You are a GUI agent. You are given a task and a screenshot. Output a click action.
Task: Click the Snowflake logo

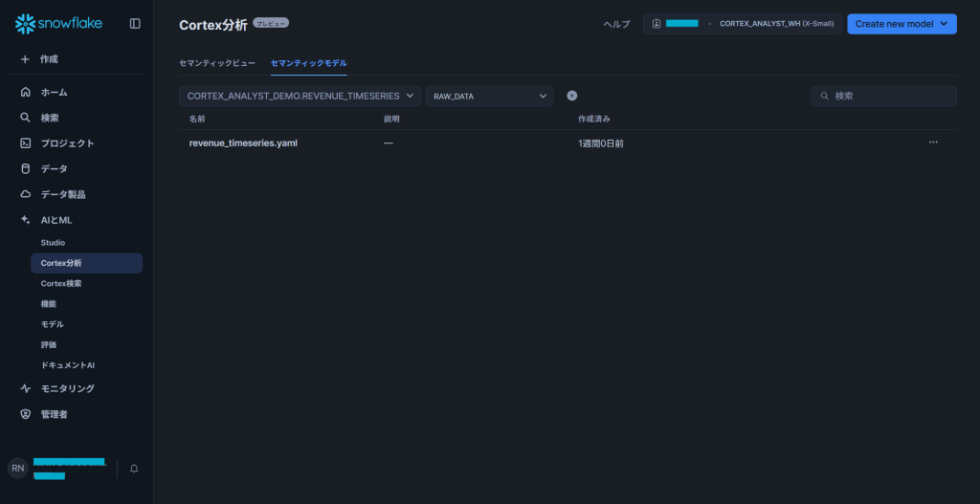coord(58,24)
